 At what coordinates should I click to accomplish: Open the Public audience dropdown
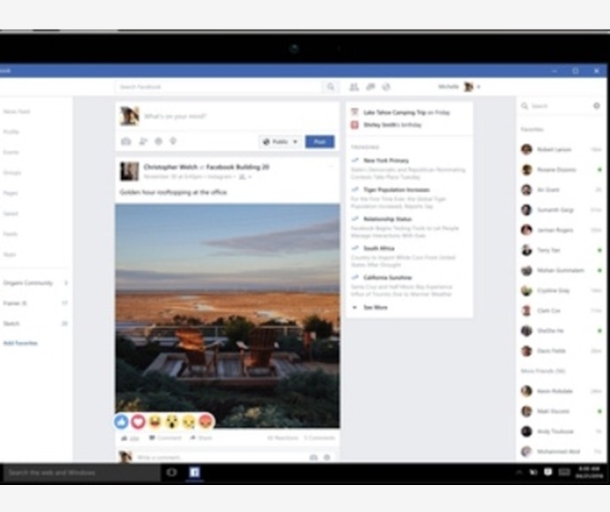279,142
